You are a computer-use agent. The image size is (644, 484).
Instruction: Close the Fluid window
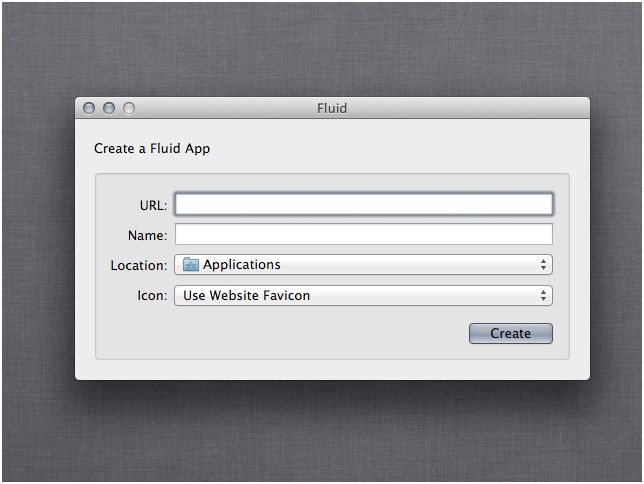pos(89,108)
